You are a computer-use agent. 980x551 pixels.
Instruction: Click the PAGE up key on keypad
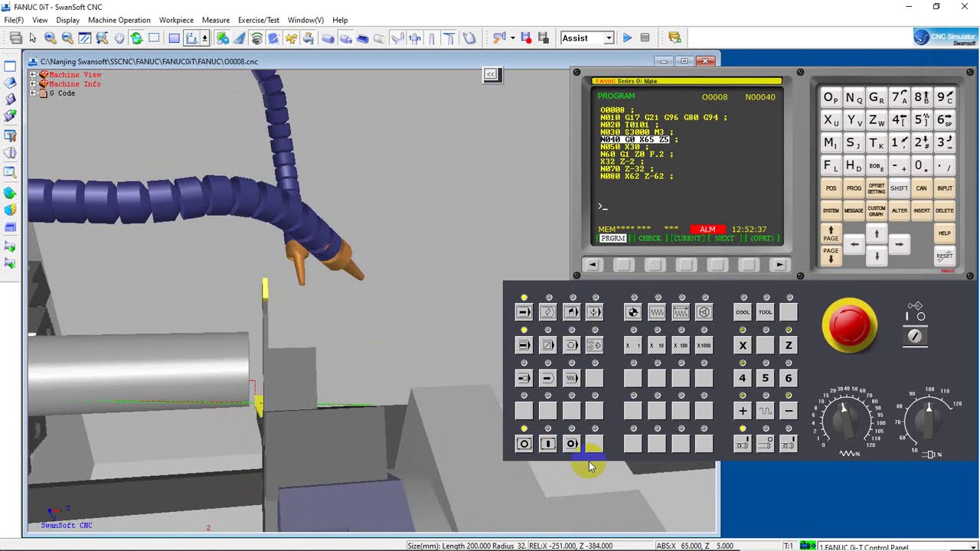point(831,234)
